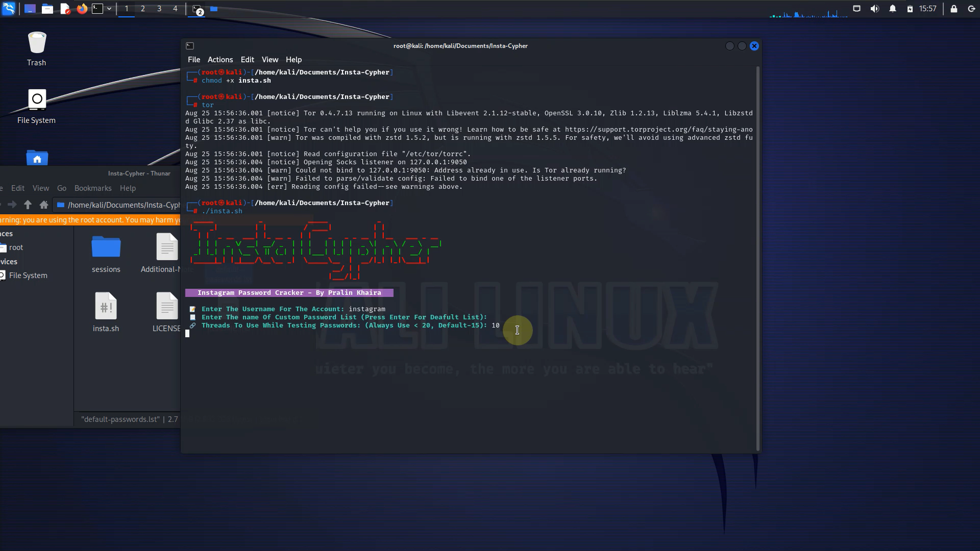980x551 pixels.
Task: Click the Thunar path location bar
Action: coord(122,205)
